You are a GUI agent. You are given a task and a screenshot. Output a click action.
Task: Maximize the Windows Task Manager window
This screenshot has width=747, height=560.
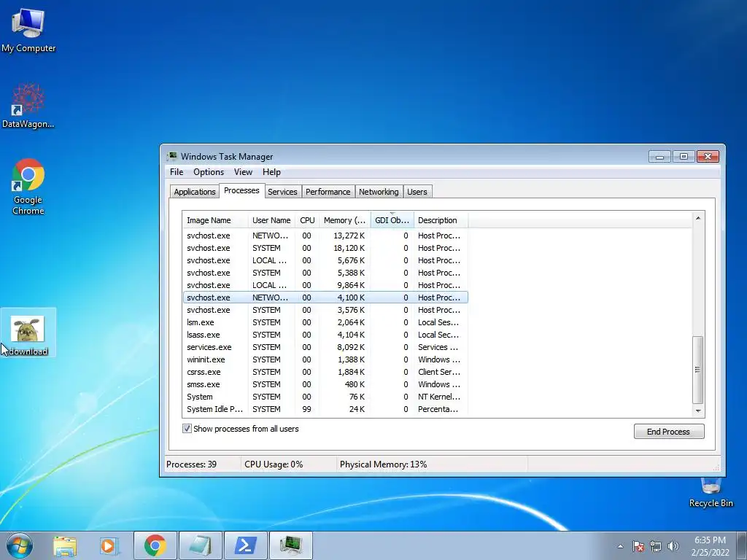[x=684, y=157]
